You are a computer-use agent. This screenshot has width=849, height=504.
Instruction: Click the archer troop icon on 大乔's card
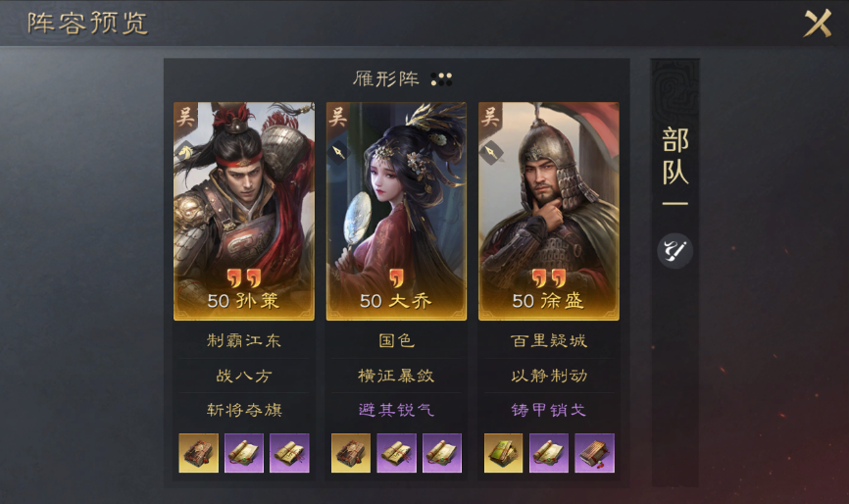pyautogui.click(x=338, y=152)
